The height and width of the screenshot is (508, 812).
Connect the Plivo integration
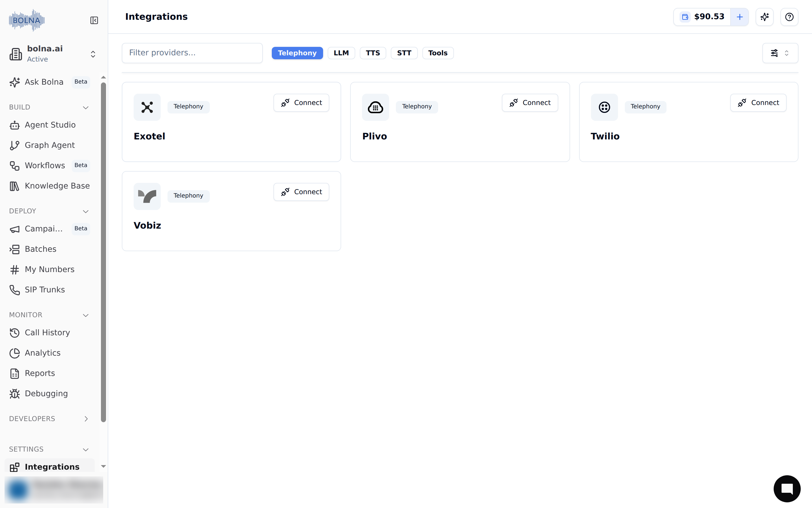(530, 103)
